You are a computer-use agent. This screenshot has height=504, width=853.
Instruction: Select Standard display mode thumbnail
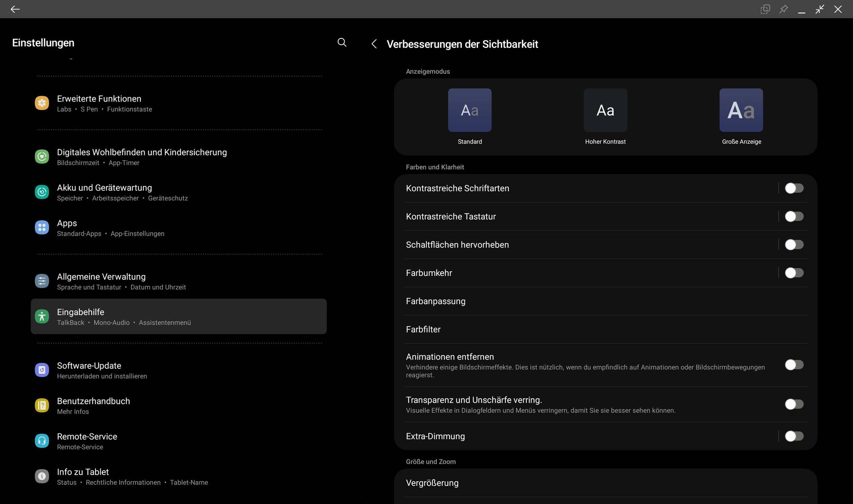470,110
